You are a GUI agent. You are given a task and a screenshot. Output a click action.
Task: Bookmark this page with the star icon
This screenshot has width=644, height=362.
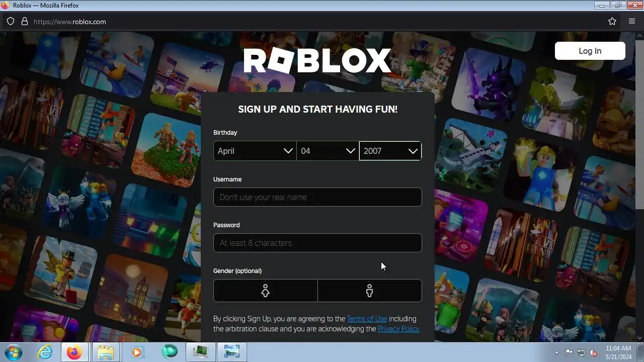(612, 22)
